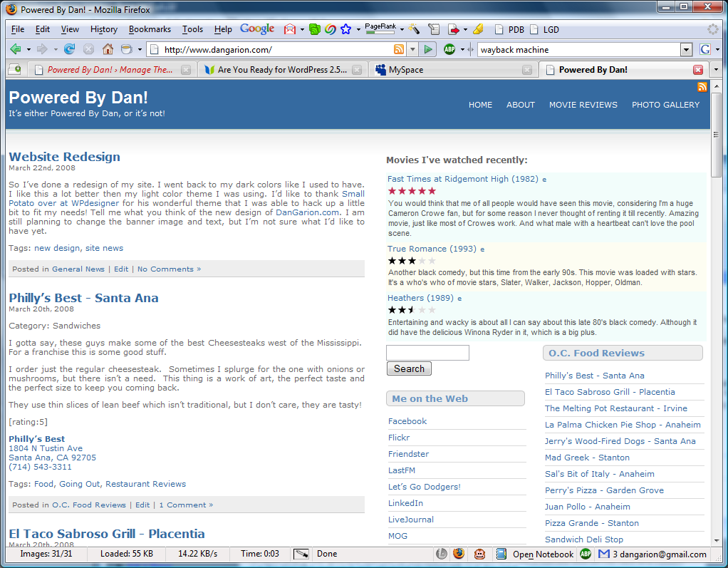
Task: Open the Back button history dropdown arrow
Action: [28, 49]
